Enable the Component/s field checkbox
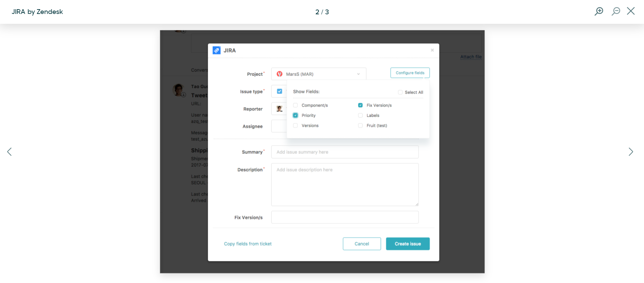This screenshot has height=283, width=644. coord(295,105)
